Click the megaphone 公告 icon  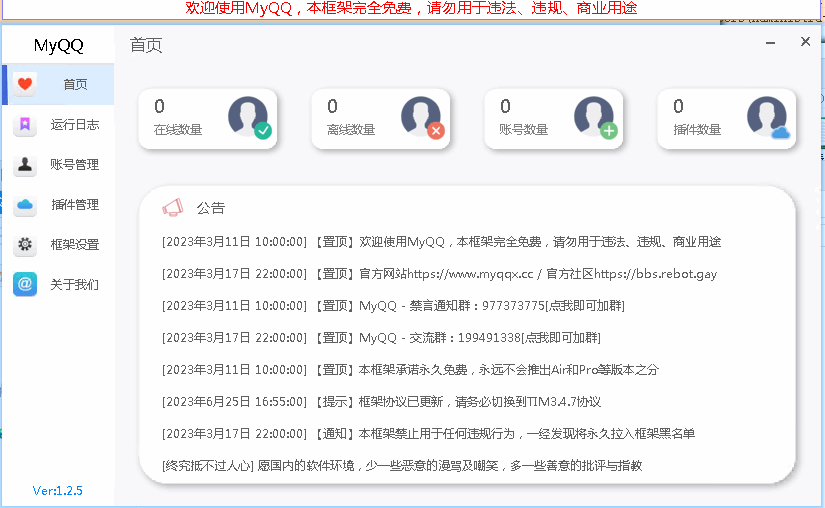click(173, 208)
